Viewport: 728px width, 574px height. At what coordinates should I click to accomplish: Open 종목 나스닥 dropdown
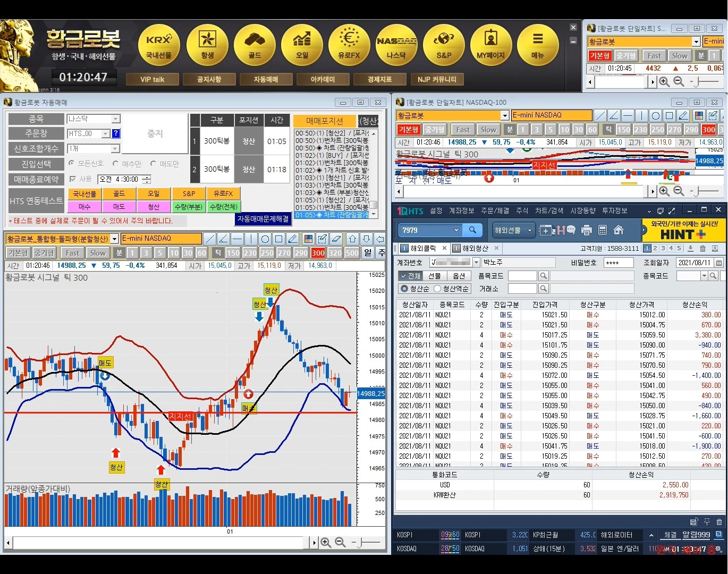116,119
